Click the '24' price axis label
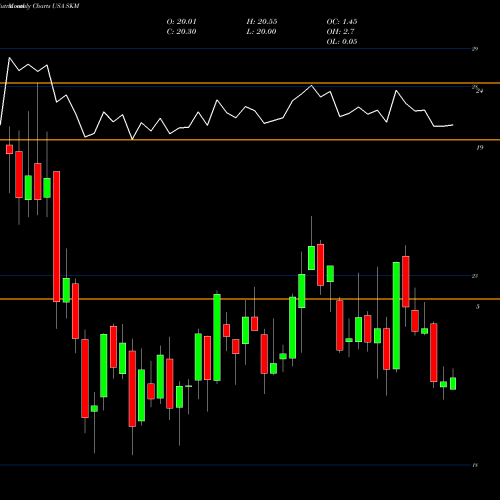 pyautogui.click(x=479, y=91)
